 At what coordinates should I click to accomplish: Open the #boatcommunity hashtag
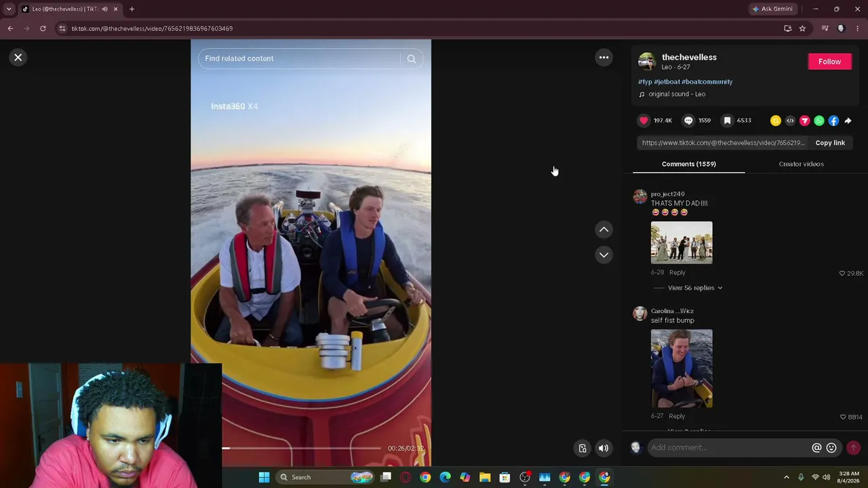(707, 82)
